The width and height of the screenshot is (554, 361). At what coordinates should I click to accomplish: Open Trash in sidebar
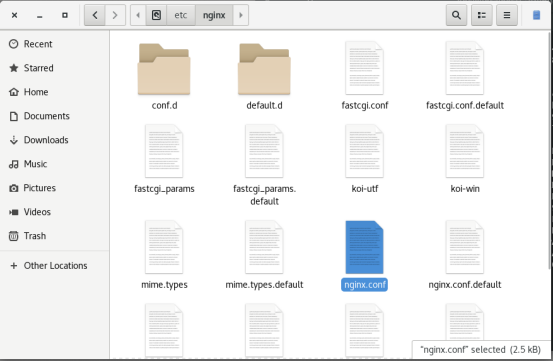[55, 236]
